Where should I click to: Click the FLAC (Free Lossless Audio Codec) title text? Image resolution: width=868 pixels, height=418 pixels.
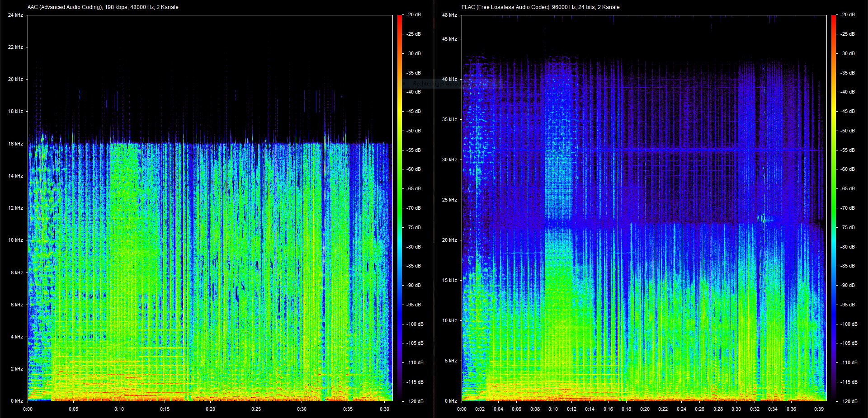(x=541, y=7)
